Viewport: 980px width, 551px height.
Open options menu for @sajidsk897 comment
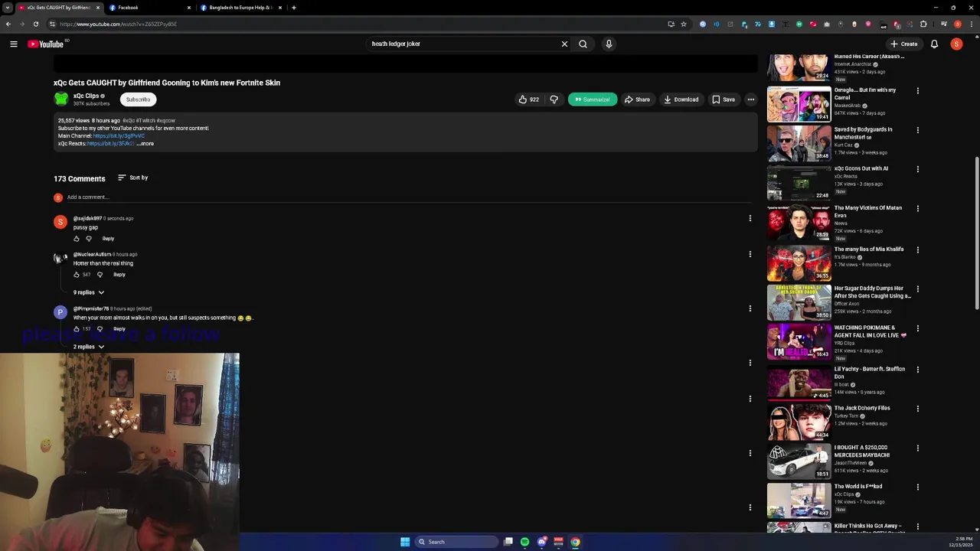click(750, 218)
